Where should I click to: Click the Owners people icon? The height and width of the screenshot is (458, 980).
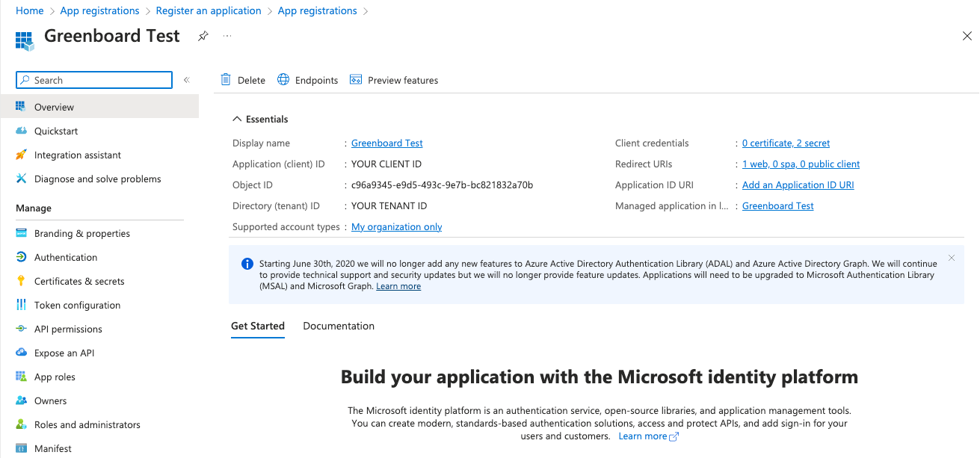[x=21, y=400]
